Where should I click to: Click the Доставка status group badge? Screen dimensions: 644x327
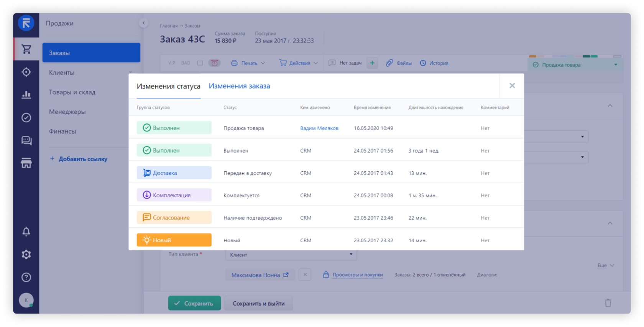(x=174, y=173)
